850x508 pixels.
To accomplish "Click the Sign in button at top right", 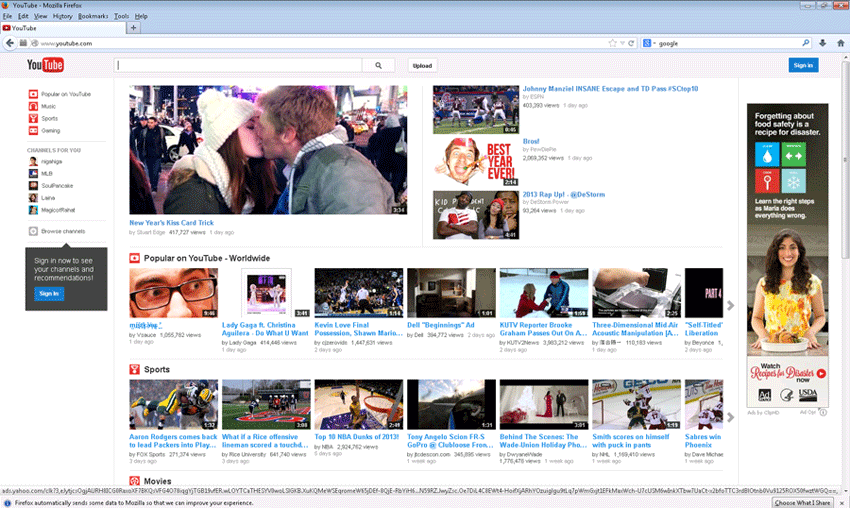I will click(803, 65).
